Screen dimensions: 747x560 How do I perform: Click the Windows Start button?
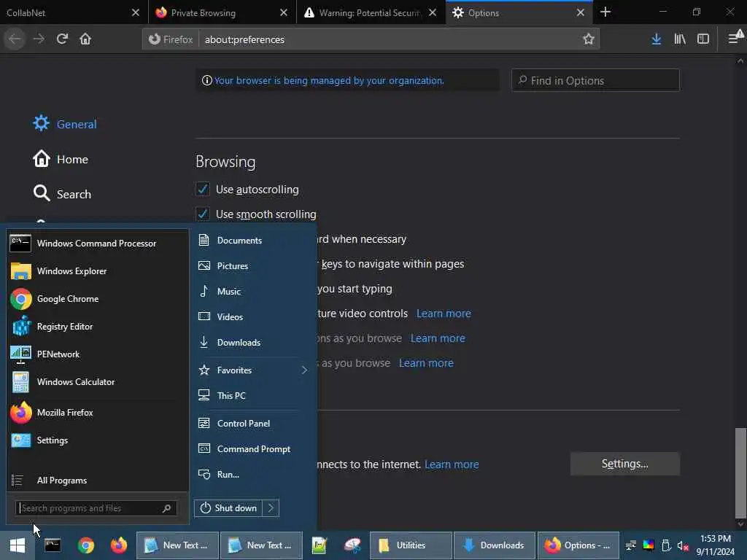[x=18, y=545]
